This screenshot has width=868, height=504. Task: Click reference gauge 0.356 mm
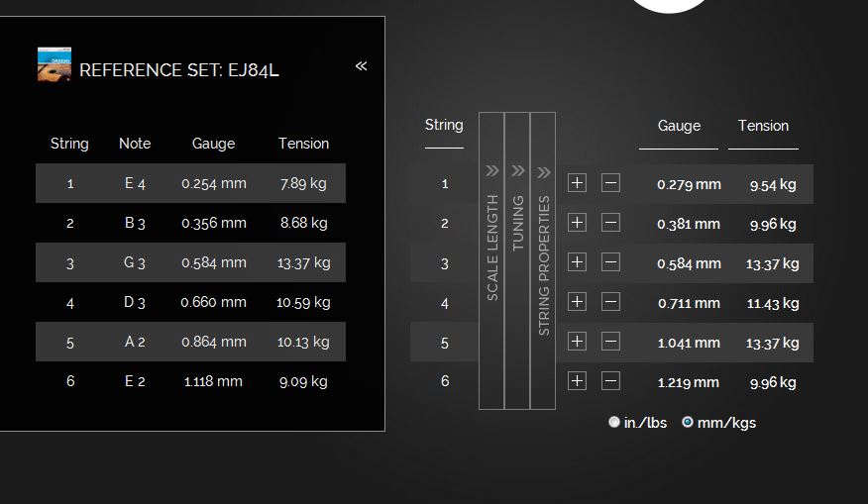pyautogui.click(x=214, y=223)
